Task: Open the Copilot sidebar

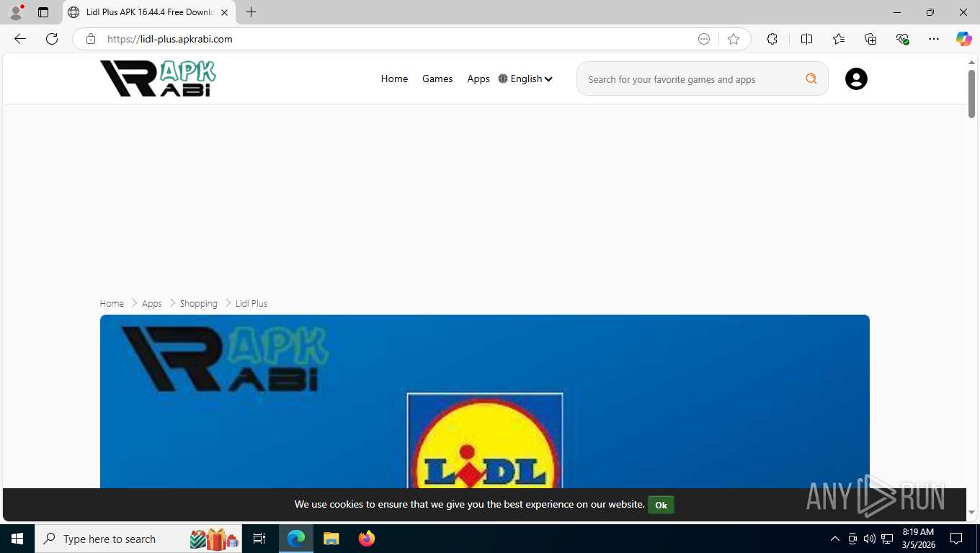Action: tap(963, 39)
